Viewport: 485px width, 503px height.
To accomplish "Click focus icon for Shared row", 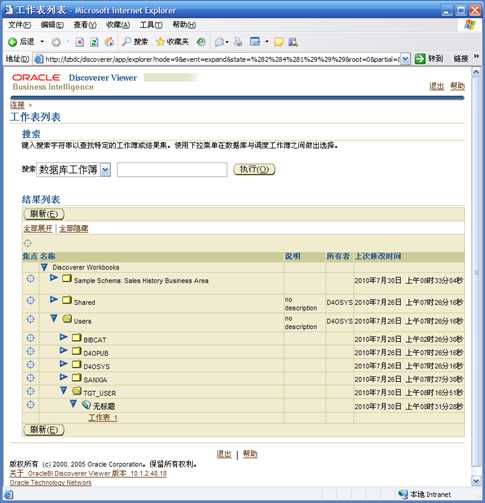I will [x=30, y=300].
